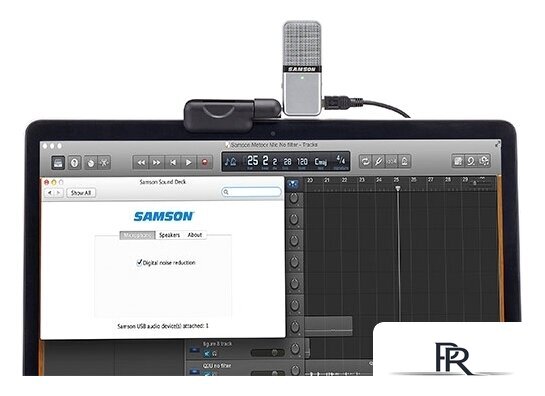545x396 pixels.
Task: Switch to the Speakers tab
Action: (x=169, y=235)
